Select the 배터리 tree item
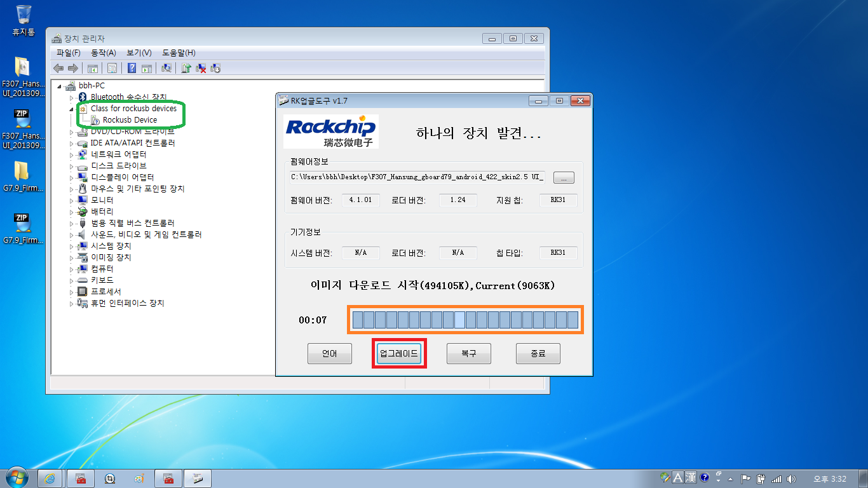 (x=102, y=212)
